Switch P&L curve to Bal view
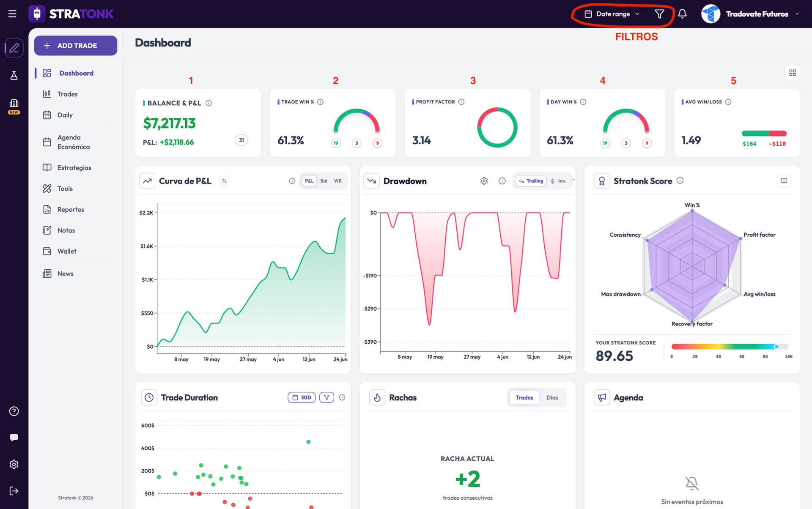The image size is (812, 509). coord(324,181)
